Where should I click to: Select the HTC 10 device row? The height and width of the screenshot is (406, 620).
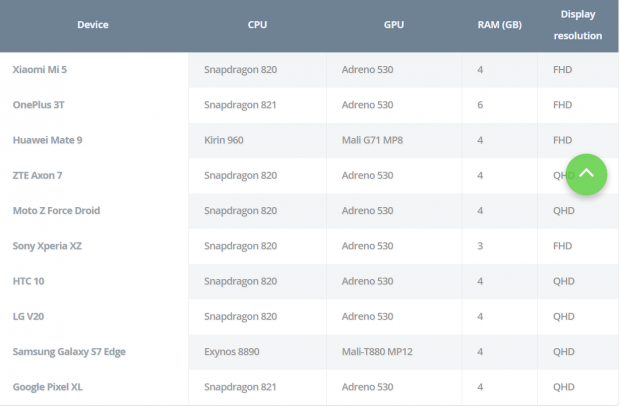(x=28, y=281)
